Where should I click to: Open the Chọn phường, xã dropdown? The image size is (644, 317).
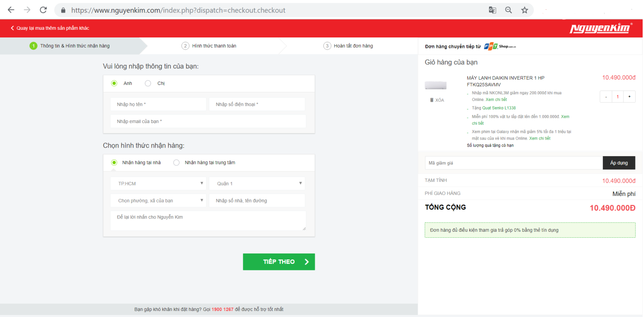(x=158, y=200)
